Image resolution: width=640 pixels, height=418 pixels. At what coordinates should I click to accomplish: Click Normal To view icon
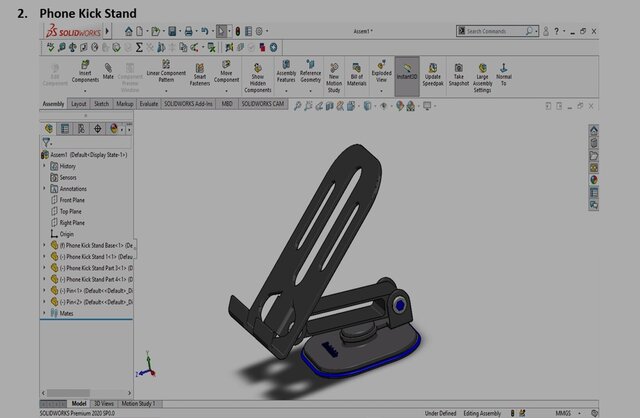click(x=504, y=74)
